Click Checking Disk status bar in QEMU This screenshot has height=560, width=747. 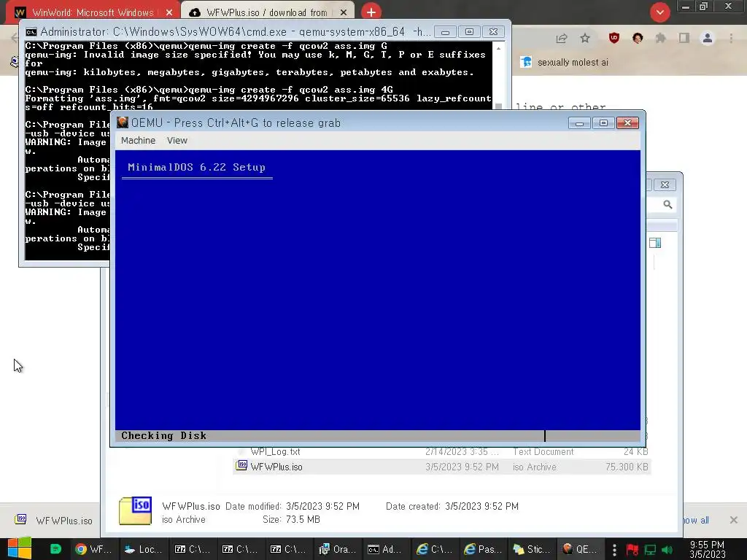377,435
